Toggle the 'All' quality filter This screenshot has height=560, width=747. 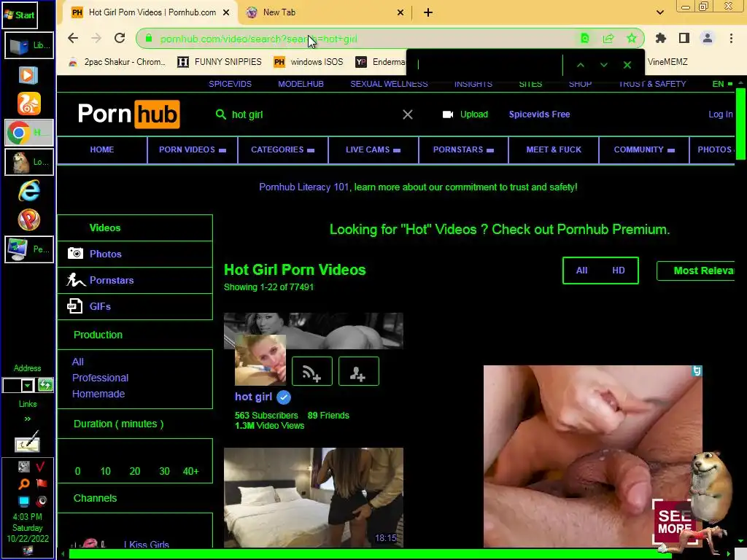pos(581,271)
